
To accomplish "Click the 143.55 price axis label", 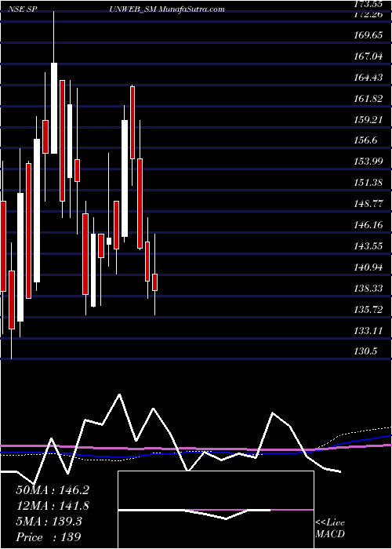I will (x=368, y=246).
